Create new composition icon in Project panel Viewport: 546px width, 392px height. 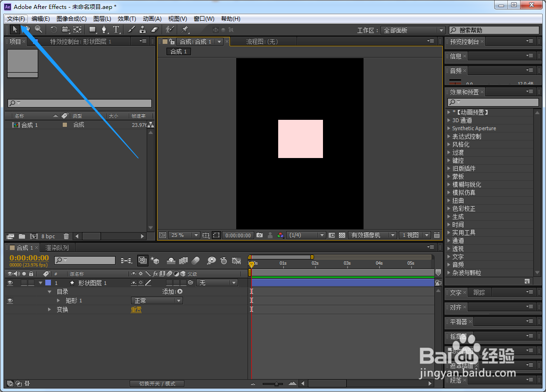tap(34, 236)
